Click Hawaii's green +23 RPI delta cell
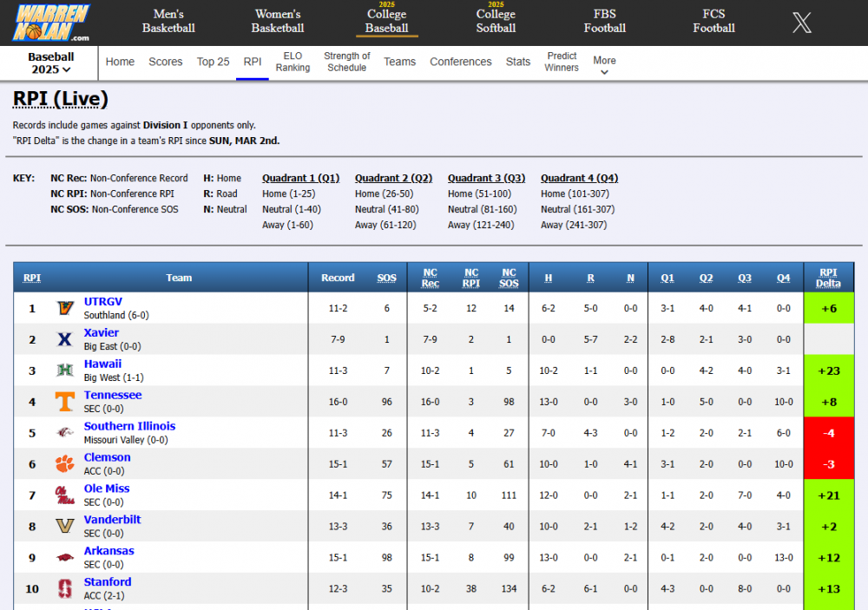This screenshot has width=868, height=610. point(828,371)
